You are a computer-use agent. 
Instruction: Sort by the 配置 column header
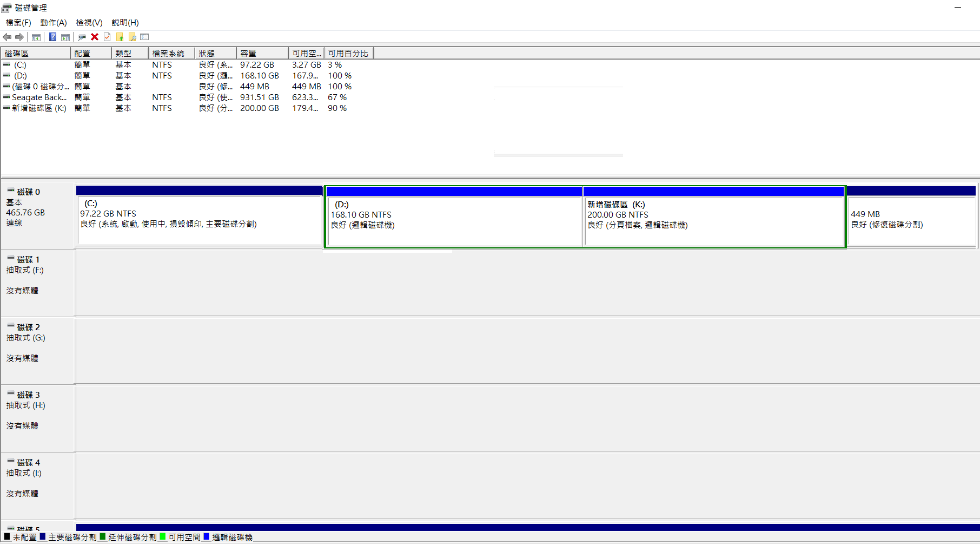pyautogui.click(x=91, y=53)
